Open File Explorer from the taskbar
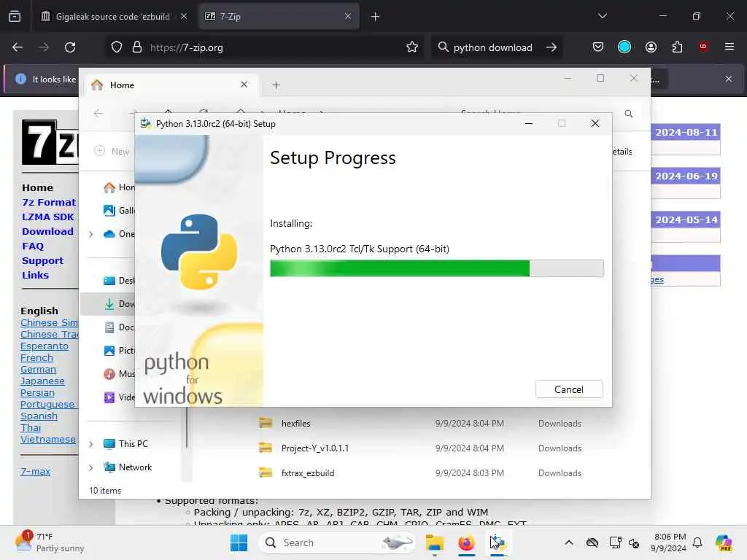Screen dimensions: 747x560 pos(435,542)
